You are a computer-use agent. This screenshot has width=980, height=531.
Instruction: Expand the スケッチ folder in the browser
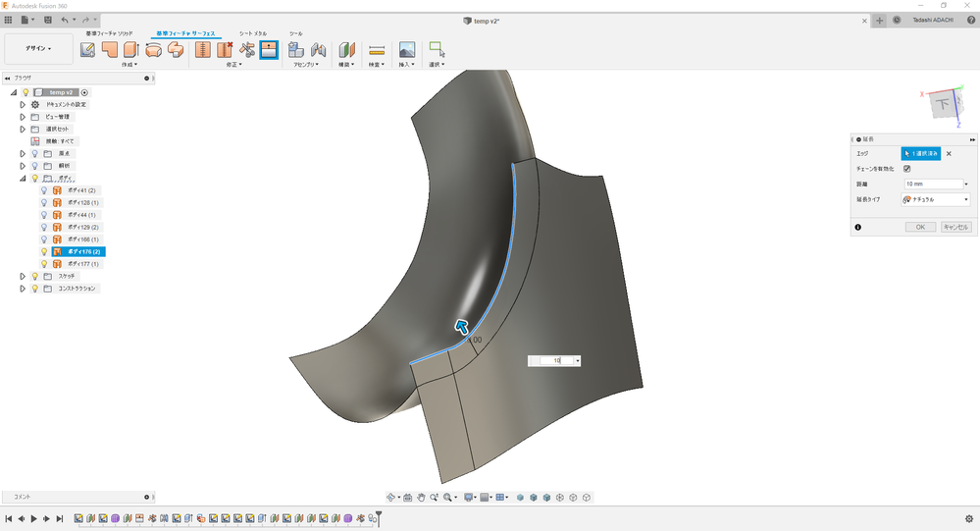click(x=23, y=276)
